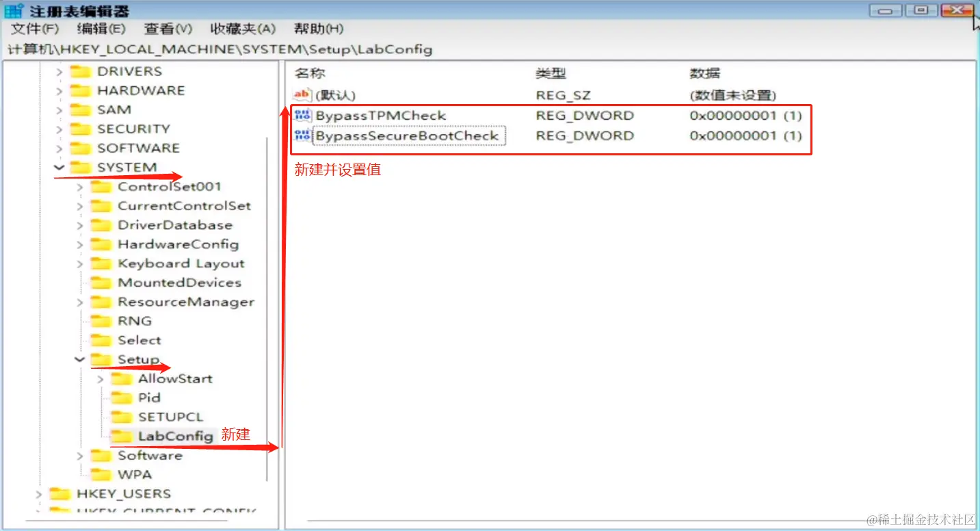This screenshot has width=980, height=531.
Task: Expand the Keyboard Layout chevron
Action: tap(80, 263)
